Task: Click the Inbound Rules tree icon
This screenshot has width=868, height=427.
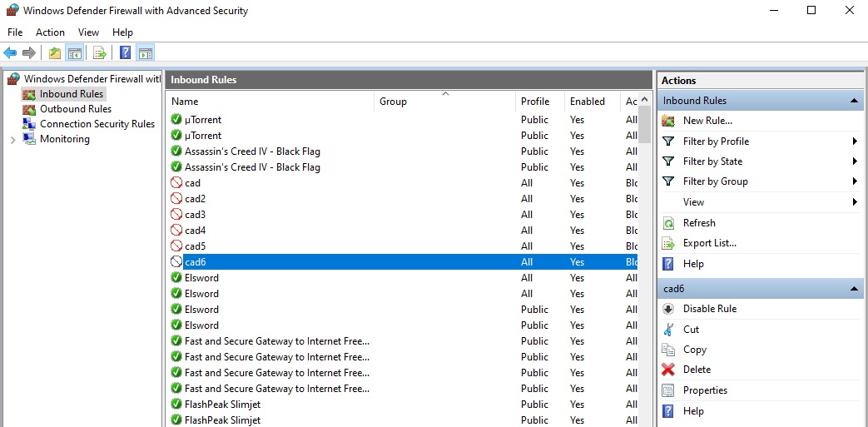Action: click(x=29, y=94)
